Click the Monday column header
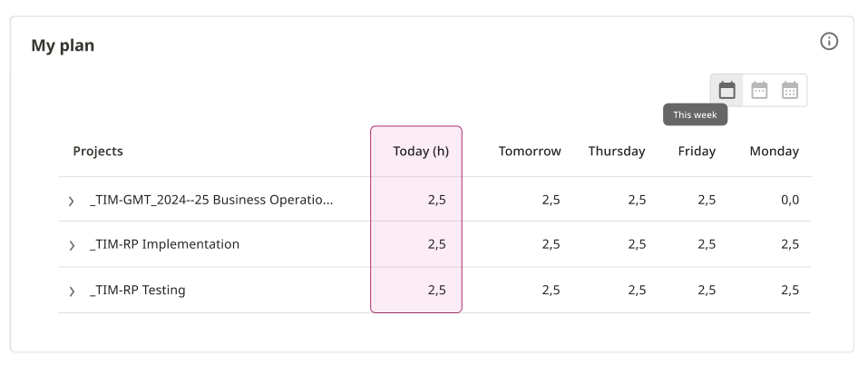The height and width of the screenshot is (365, 868). point(774,152)
